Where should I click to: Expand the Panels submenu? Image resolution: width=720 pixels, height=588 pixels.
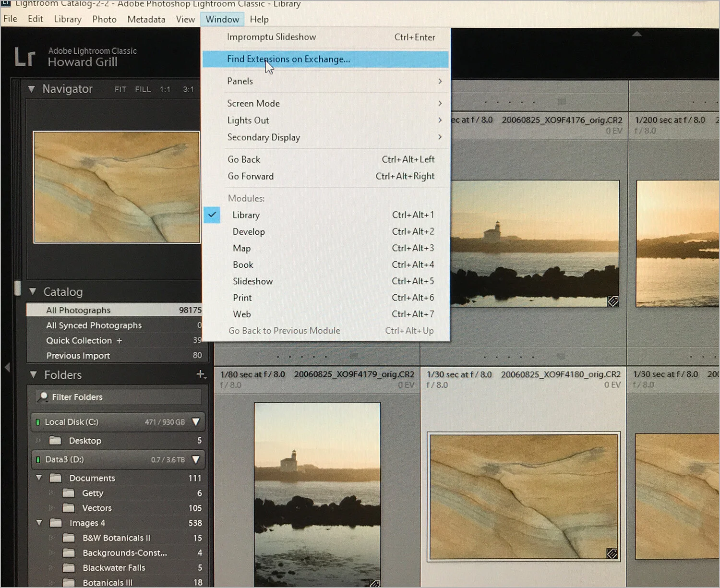(326, 81)
